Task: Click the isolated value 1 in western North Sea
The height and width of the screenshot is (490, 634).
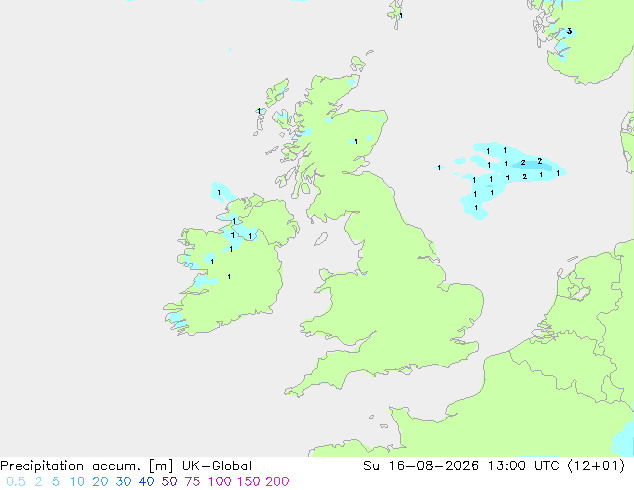Action: 439,167
